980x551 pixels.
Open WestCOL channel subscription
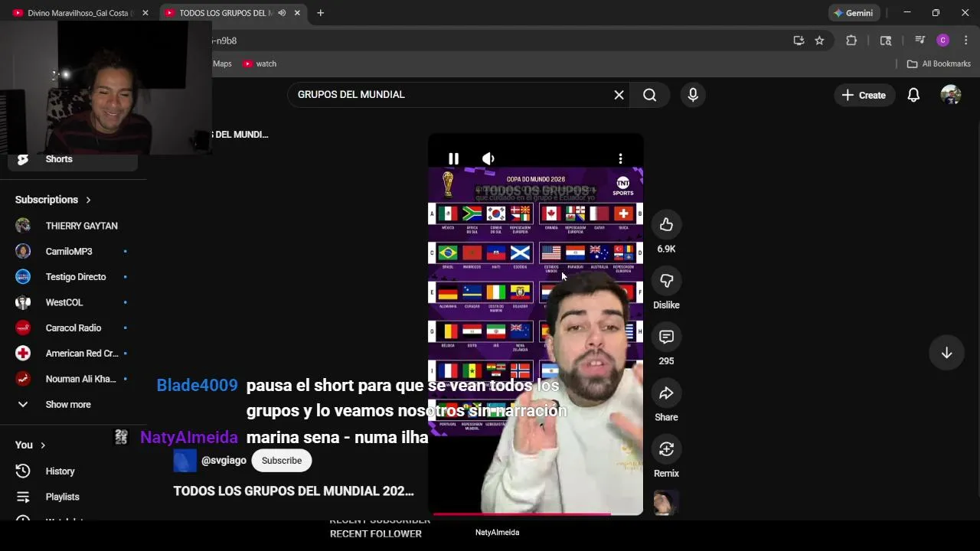[73, 302]
